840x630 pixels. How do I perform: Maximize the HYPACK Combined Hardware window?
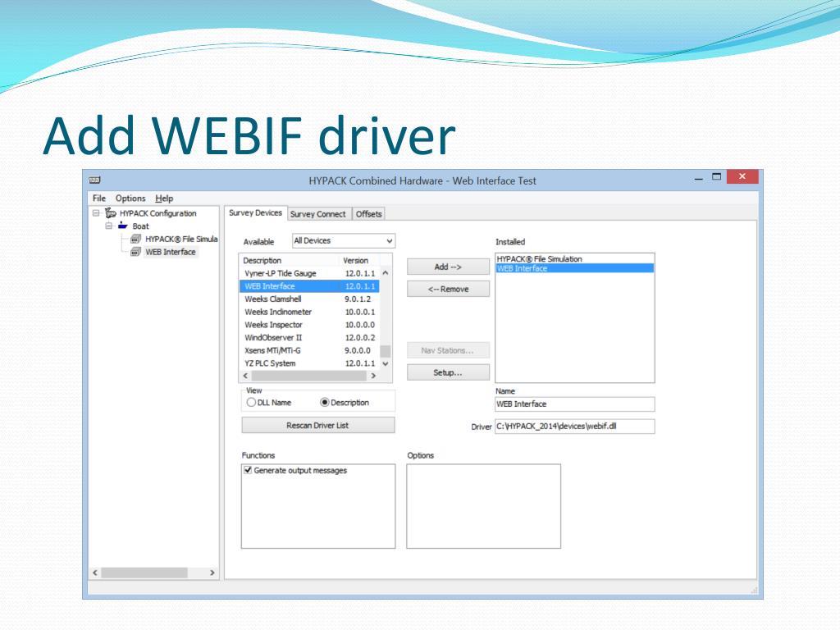click(717, 177)
